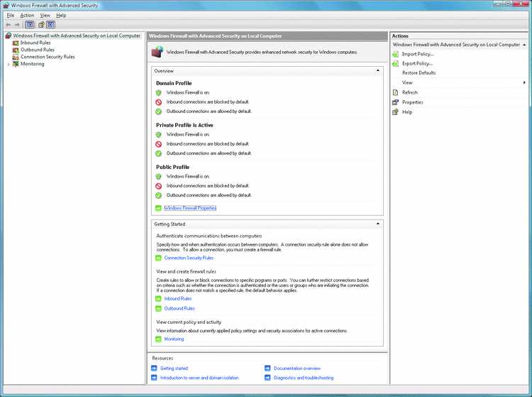The image size is (532, 397).
Task: Select Inbound Rules in the tree
Action: click(x=35, y=43)
